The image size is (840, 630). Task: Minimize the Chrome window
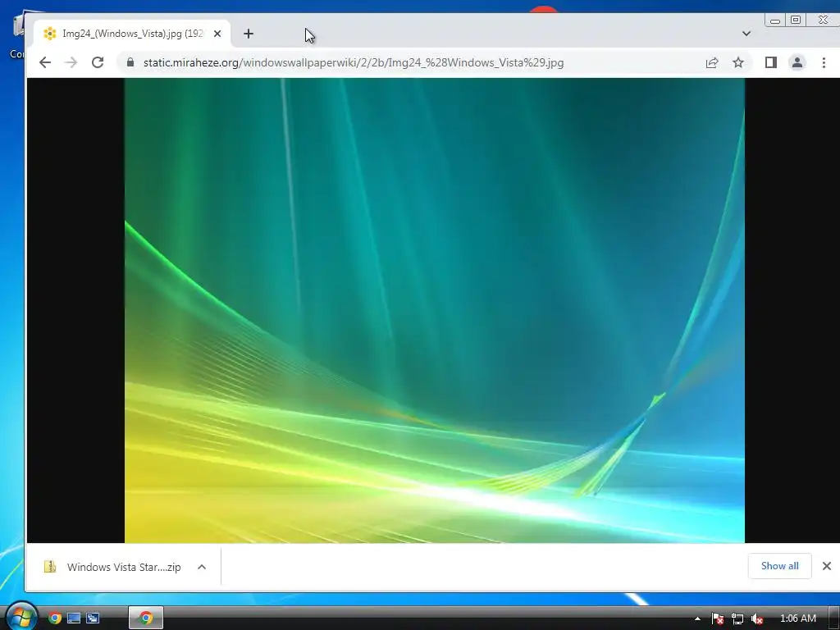[x=774, y=21]
